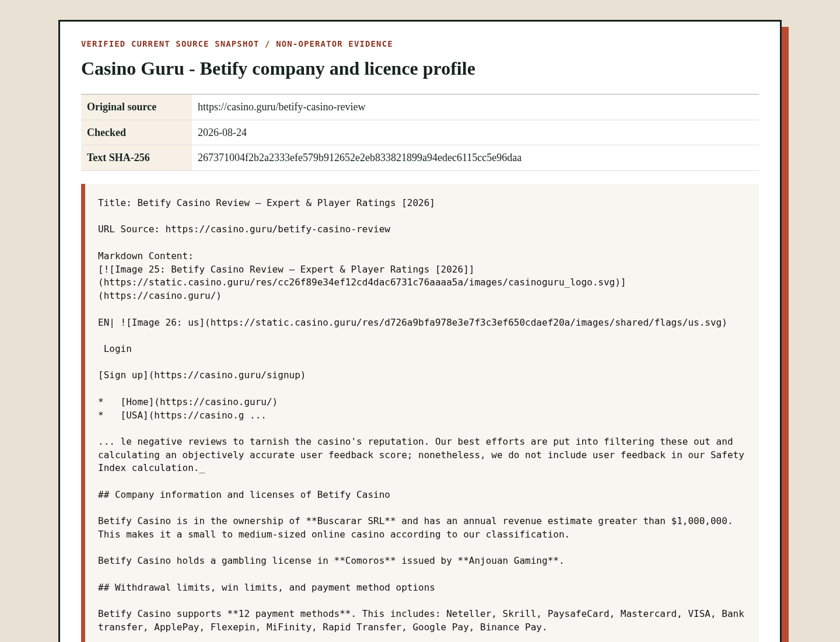Image resolution: width=840 pixels, height=642 pixels.
Task: Click the "## Withdrawal limits, win limits" heading
Action: pos(267,588)
